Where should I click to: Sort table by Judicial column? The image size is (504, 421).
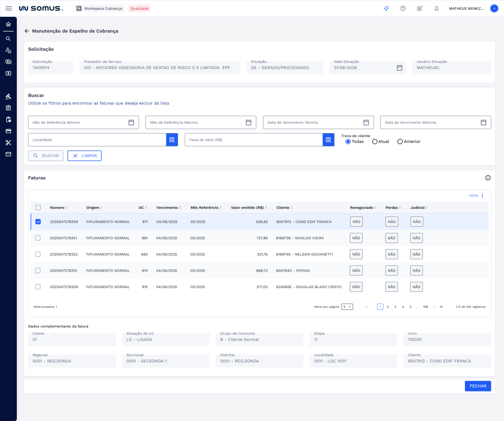pyautogui.click(x=419, y=207)
